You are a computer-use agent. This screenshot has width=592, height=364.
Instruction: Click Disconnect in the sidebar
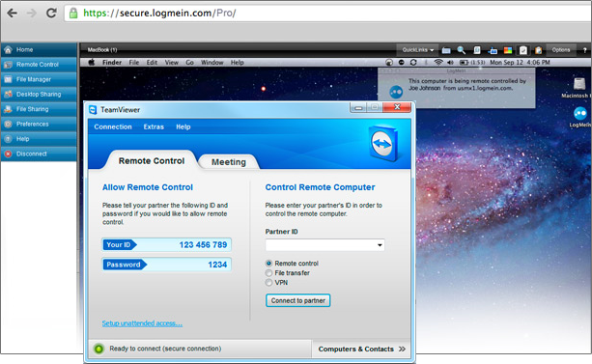pyautogui.click(x=39, y=154)
